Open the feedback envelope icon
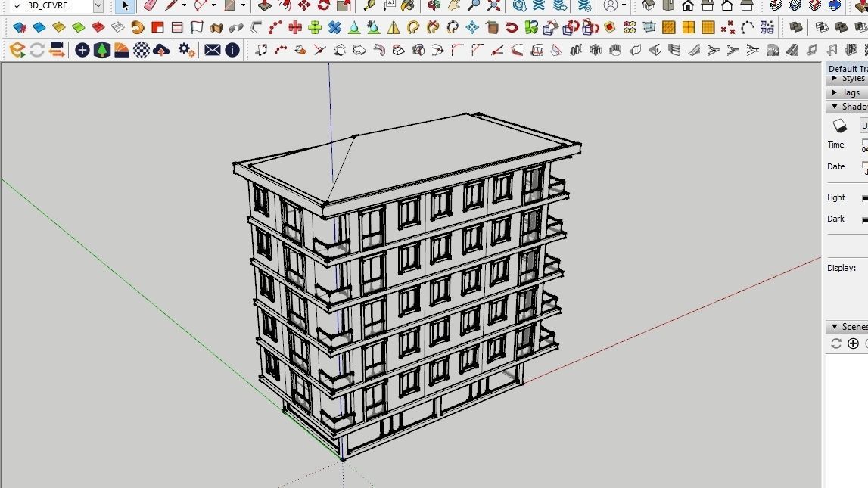This screenshot has height=488, width=868. coord(213,51)
